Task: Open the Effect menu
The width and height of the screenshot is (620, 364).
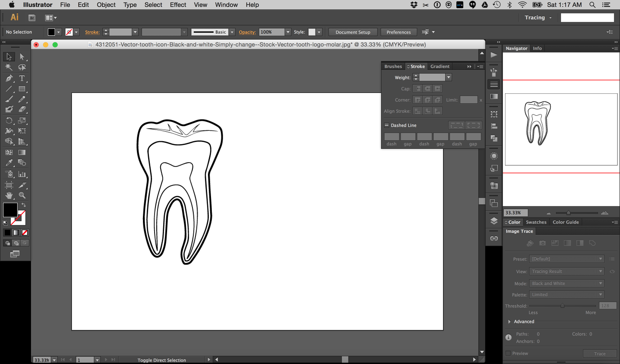Action: [178, 5]
